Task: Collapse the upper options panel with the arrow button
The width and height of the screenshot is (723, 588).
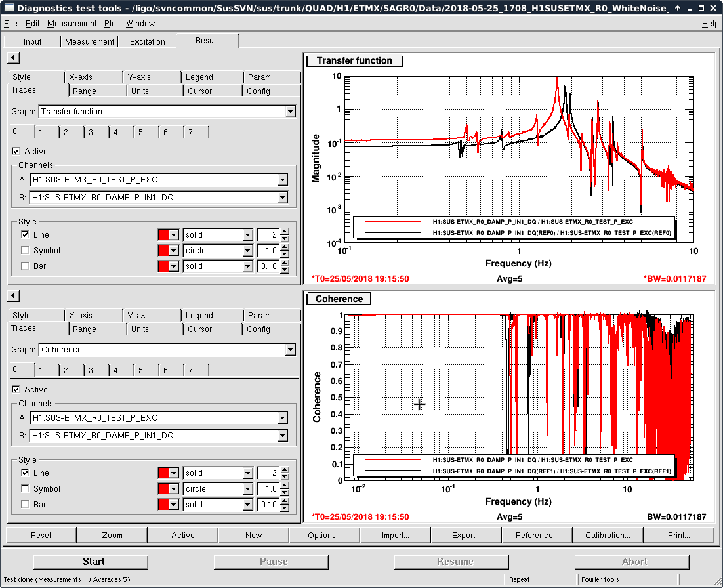Action: [x=13, y=58]
